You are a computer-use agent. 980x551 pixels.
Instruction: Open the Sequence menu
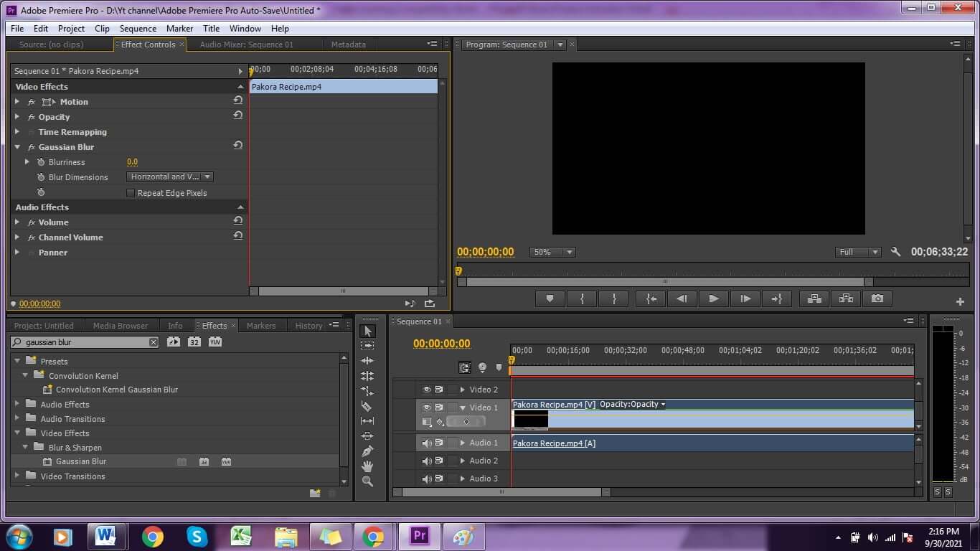(x=138, y=29)
